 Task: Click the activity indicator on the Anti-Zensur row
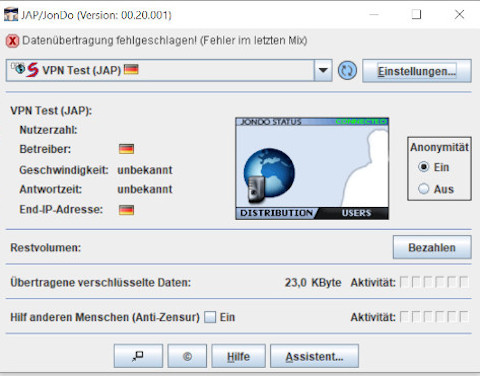(x=434, y=317)
